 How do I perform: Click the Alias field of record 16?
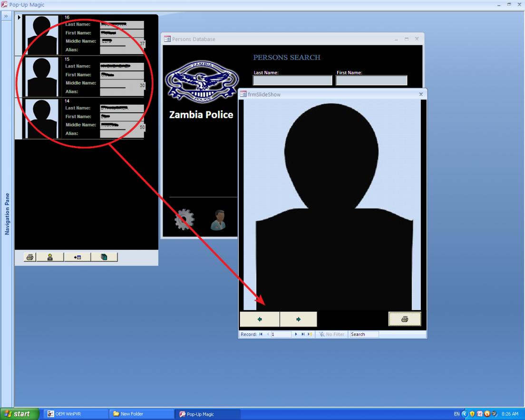122,50
